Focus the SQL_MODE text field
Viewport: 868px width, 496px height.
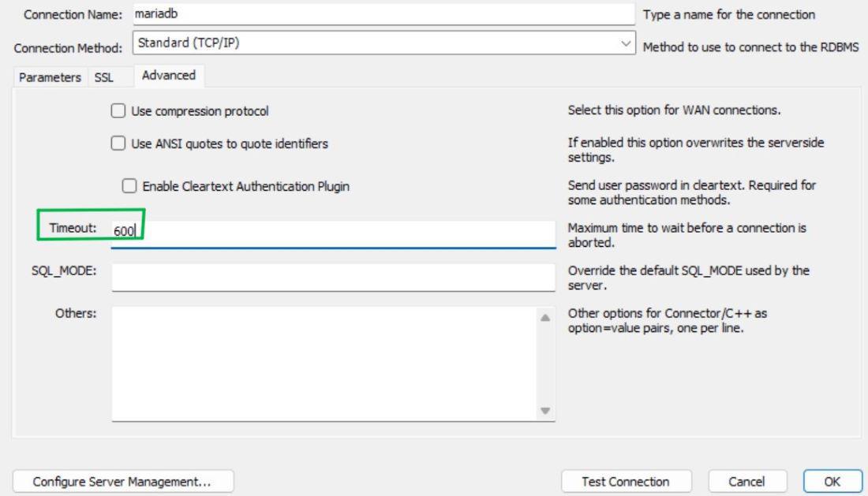[x=333, y=277]
